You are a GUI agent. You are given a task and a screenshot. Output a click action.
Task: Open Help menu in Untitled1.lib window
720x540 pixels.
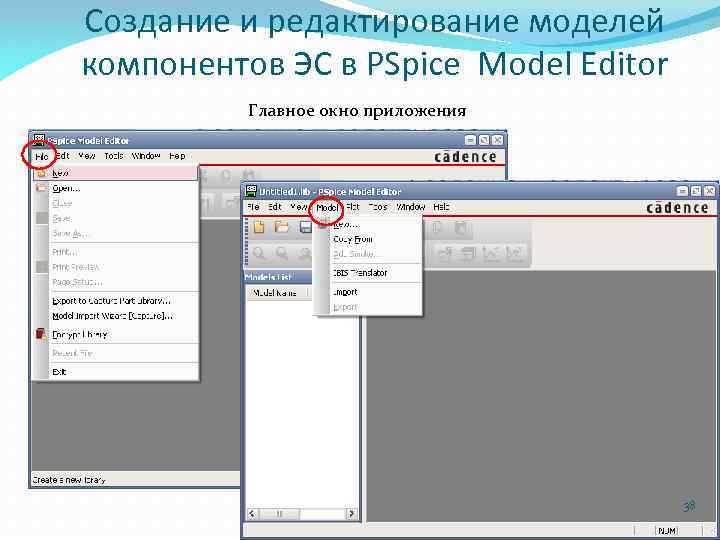point(441,207)
